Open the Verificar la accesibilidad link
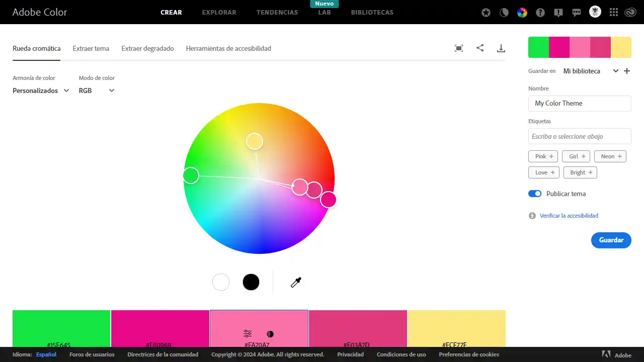 [x=569, y=215]
